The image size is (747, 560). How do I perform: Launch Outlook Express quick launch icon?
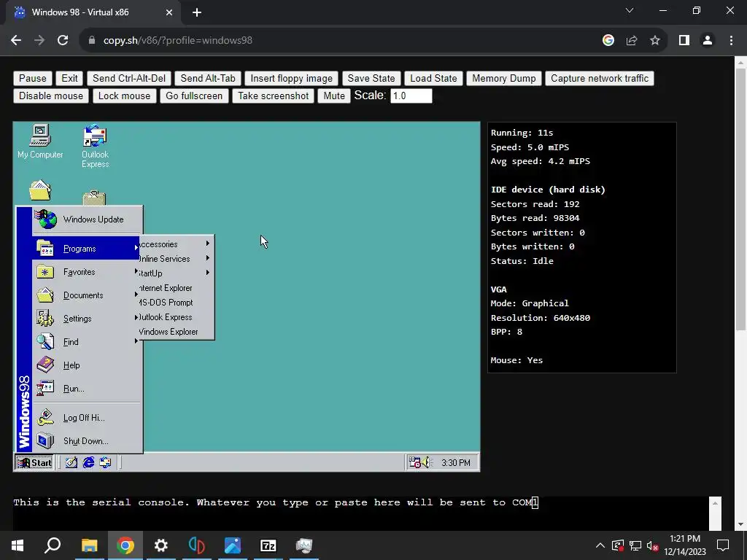[105, 462]
